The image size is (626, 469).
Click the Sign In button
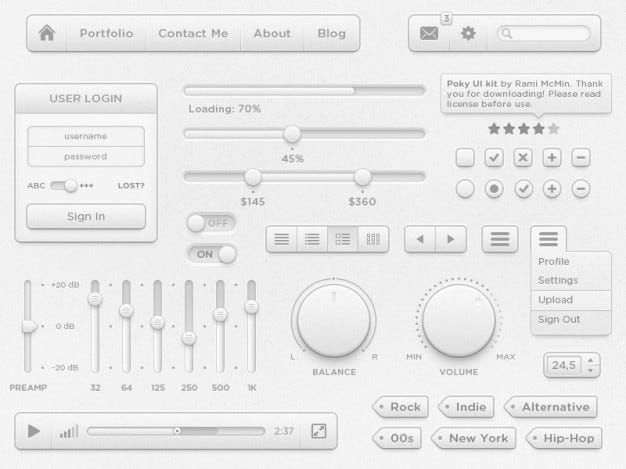click(x=86, y=216)
